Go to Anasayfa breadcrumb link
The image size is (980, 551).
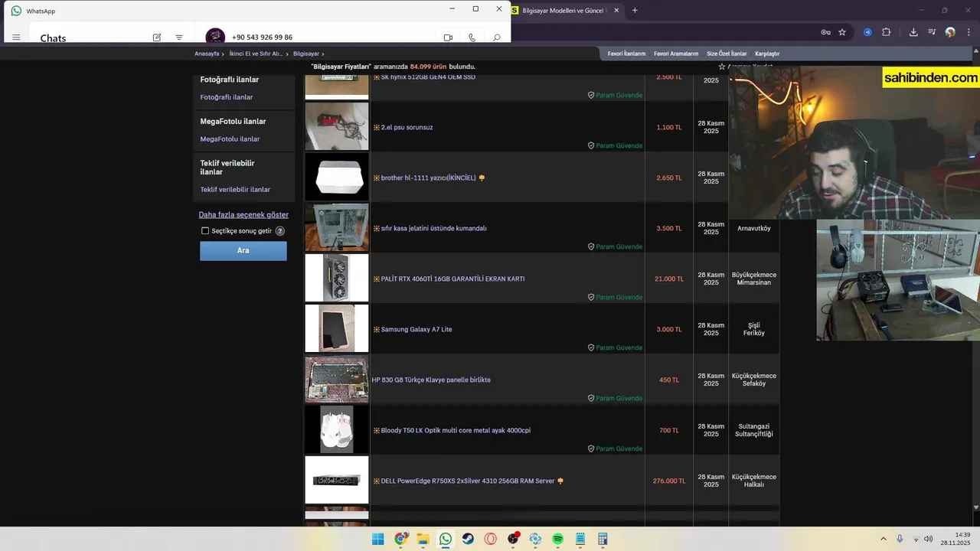[x=207, y=54]
